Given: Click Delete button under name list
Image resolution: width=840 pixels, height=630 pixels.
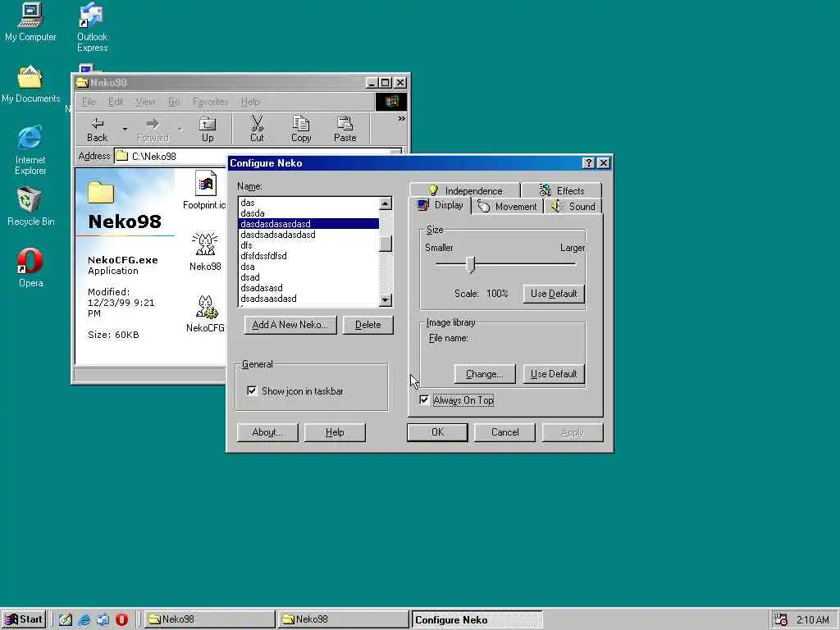Looking at the screenshot, I should pyautogui.click(x=368, y=325).
